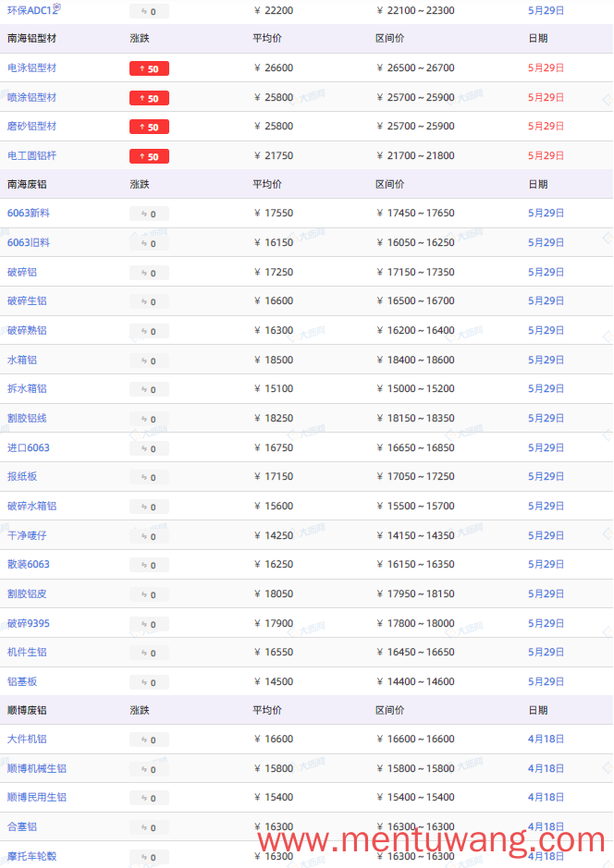Open the 摩托车轮毂 link
The height and width of the screenshot is (868, 614).
(x=32, y=856)
